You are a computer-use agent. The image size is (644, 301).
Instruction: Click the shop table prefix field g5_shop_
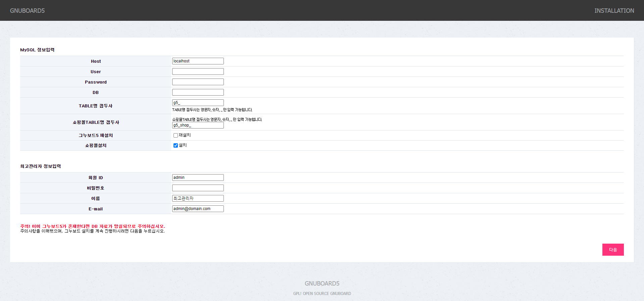pos(198,125)
